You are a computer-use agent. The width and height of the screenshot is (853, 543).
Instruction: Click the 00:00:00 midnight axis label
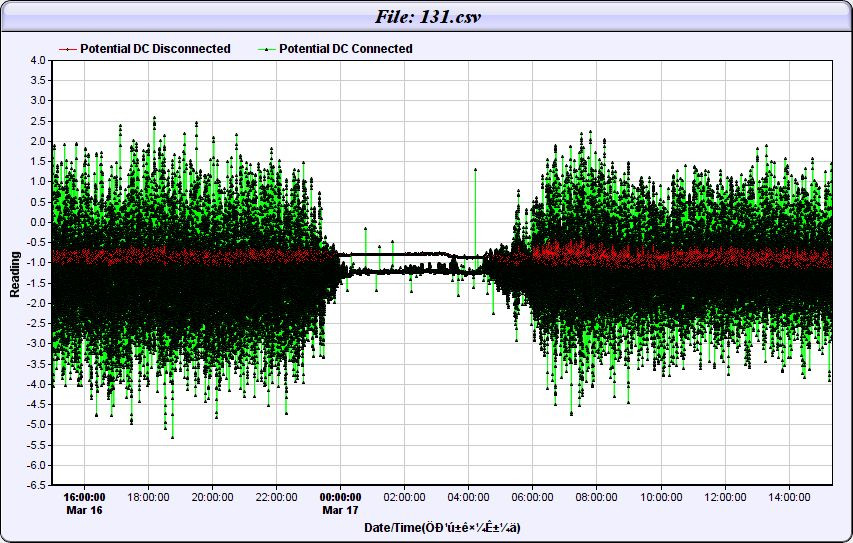click(x=340, y=496)
